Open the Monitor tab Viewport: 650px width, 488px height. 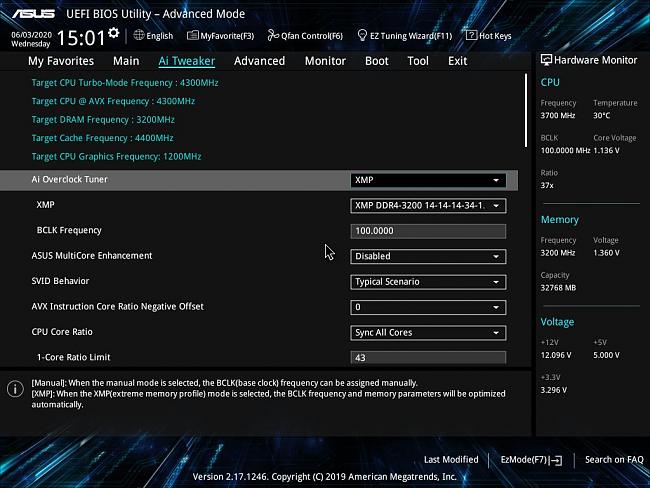[325, 61]
